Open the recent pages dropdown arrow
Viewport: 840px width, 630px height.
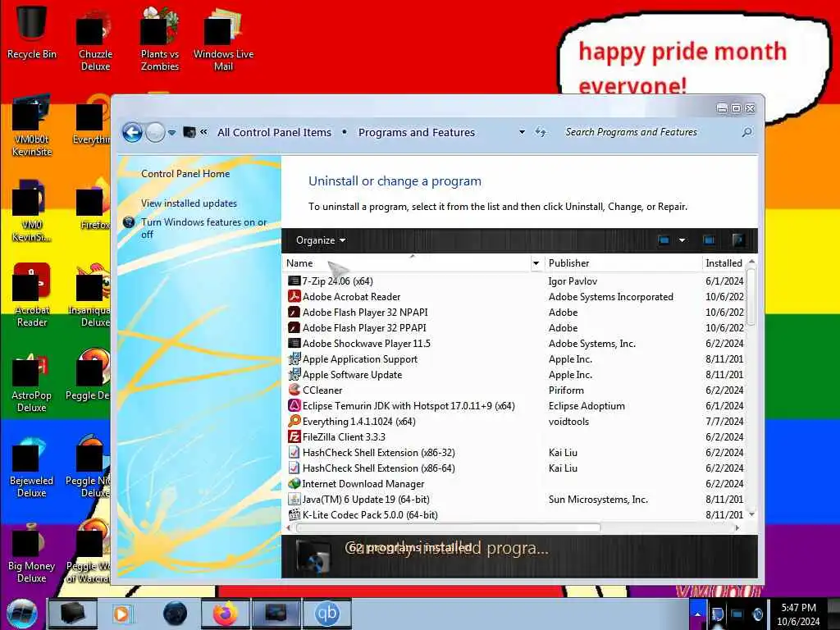tap(172, 132)
